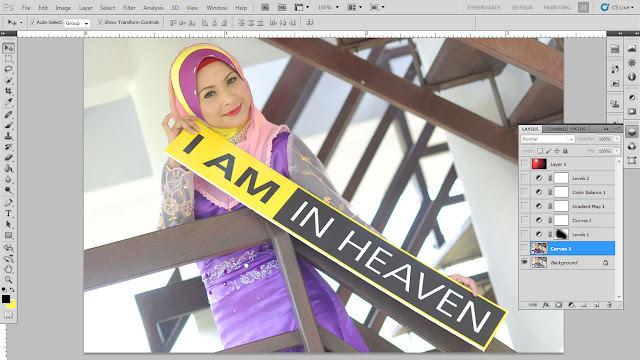Select the Eyedropper tool

8,101
